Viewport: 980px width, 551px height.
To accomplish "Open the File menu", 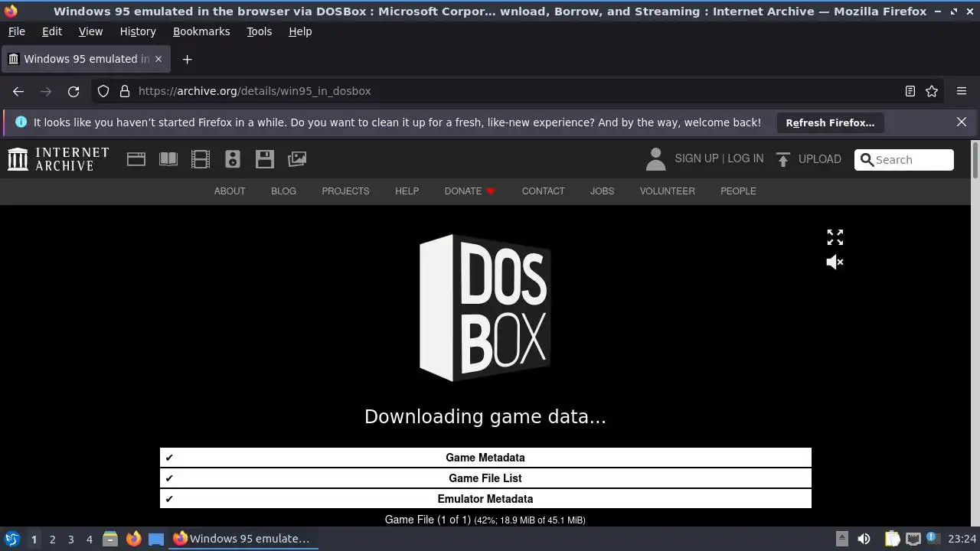I will [x=16, y=31].
